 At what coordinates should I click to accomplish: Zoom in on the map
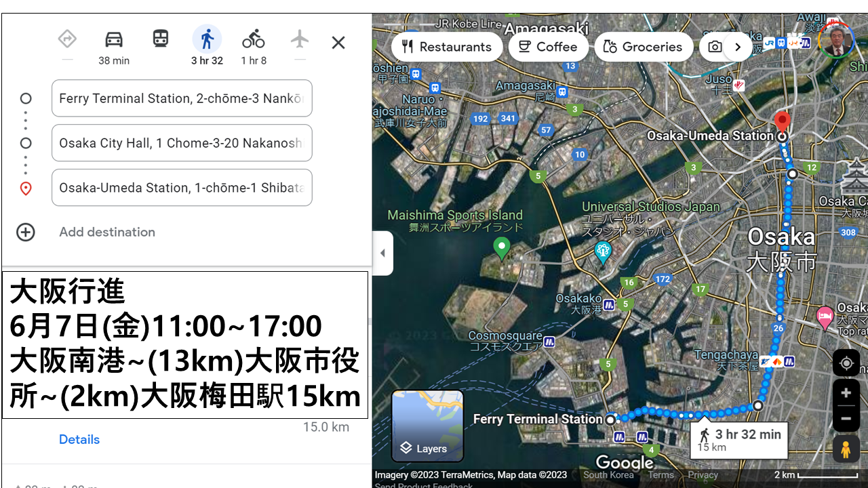(846, 393)
